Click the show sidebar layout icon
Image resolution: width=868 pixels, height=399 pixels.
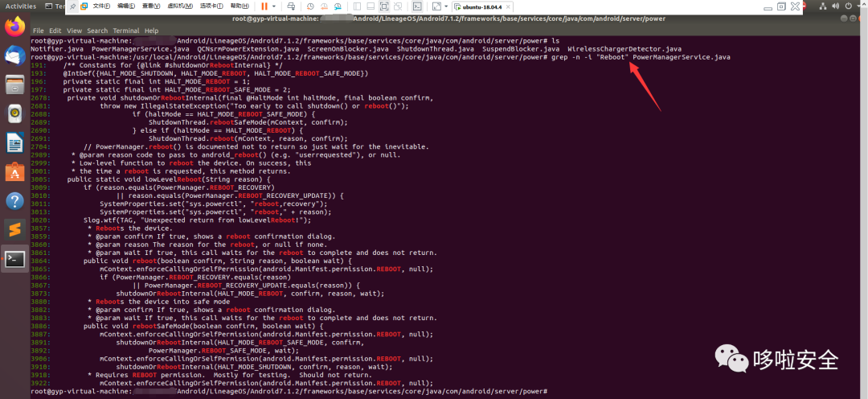tap(357, 6)
